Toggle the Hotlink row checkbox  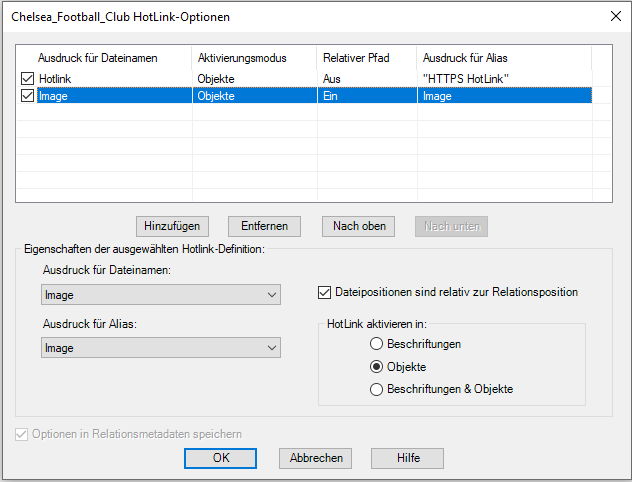point(27,78)
